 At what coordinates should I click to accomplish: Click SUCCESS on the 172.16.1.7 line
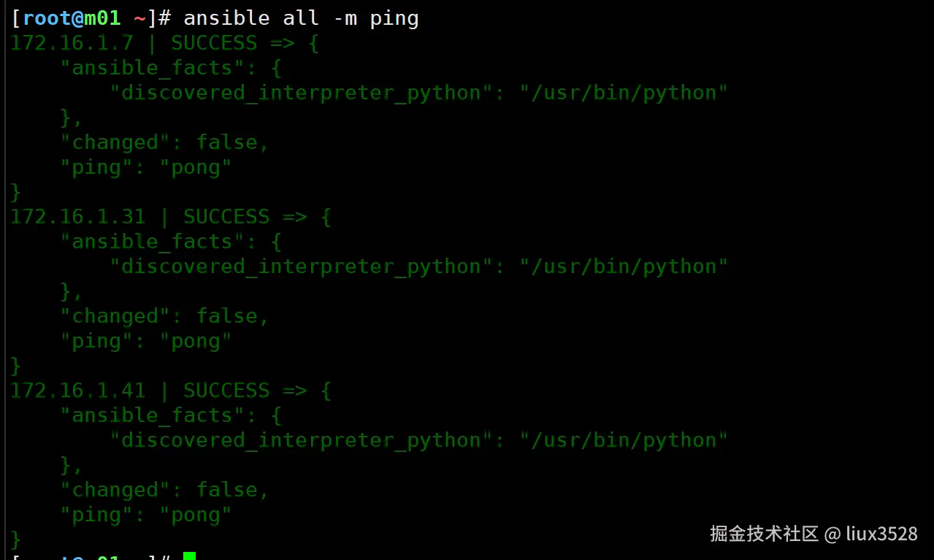click(214, 43)
